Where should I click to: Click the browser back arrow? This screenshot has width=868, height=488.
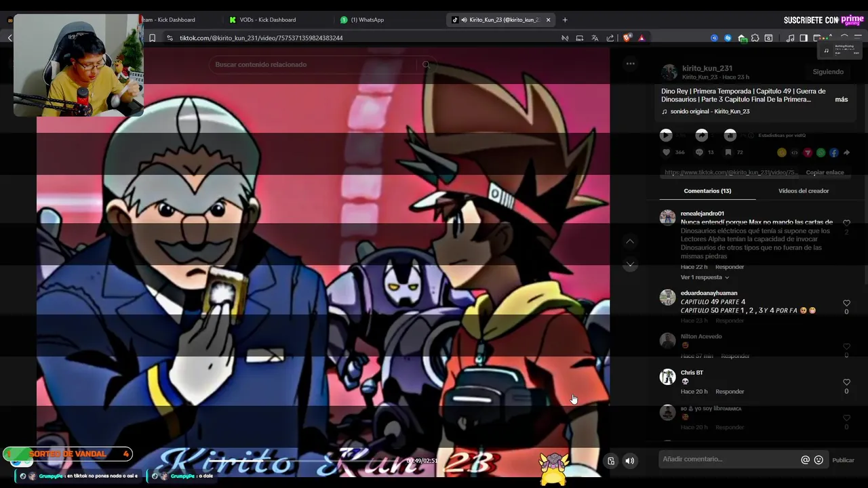point(9,38)
